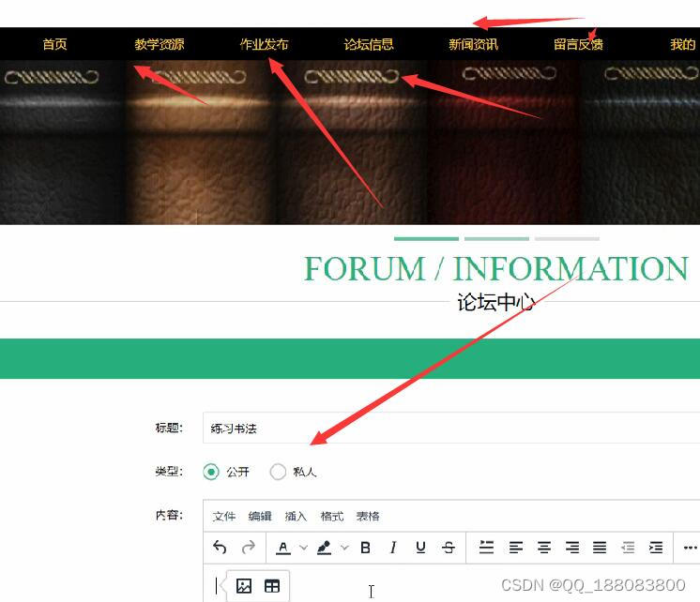Viewport: 700px width, 602px height.
Task: Insert table via quick toolbar icon
Action: coord(272,585)
